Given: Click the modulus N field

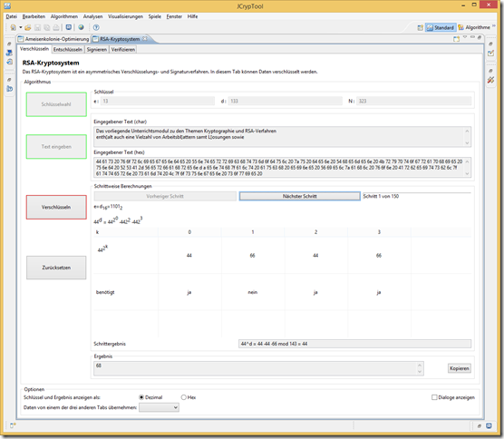Looking at the screenshot, I should 413,101.
